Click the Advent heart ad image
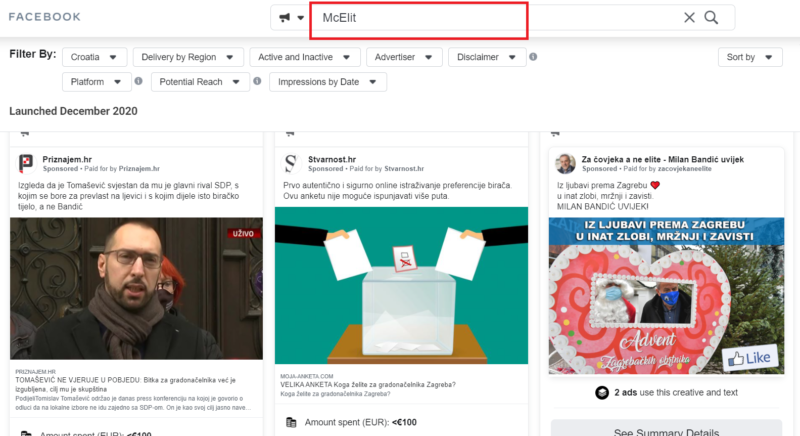800x436 pixels. [x=666, y=296]
